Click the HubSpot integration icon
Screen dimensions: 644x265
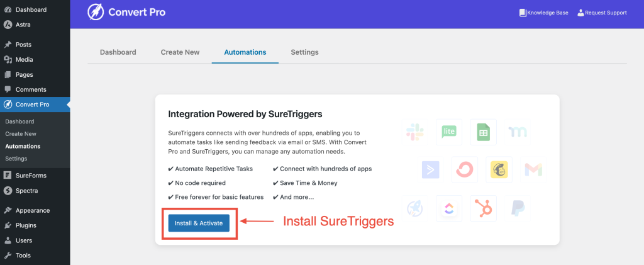484,208
